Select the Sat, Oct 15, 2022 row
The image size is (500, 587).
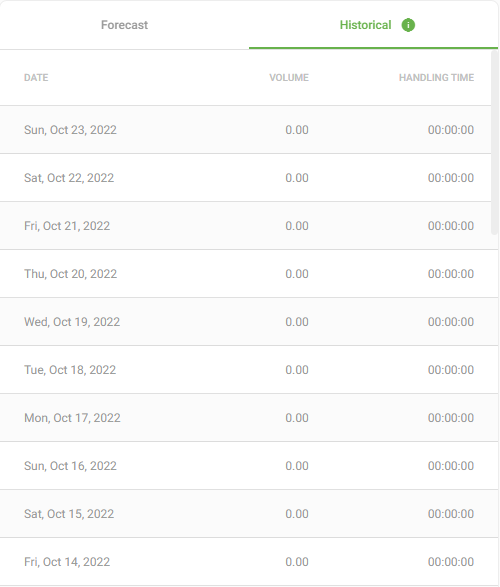click(x=249, y=514)
